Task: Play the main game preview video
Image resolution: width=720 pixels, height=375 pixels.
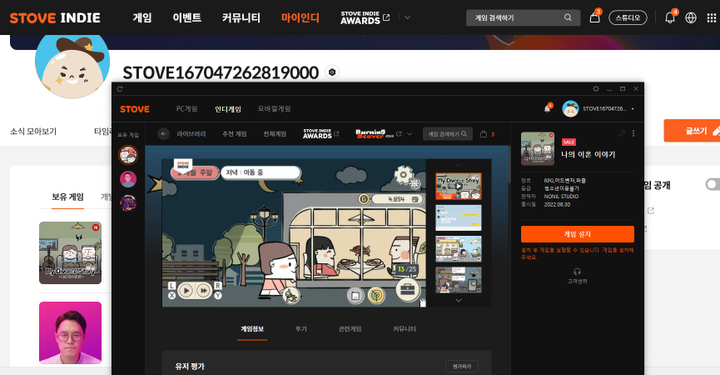Action: [294, 233]
